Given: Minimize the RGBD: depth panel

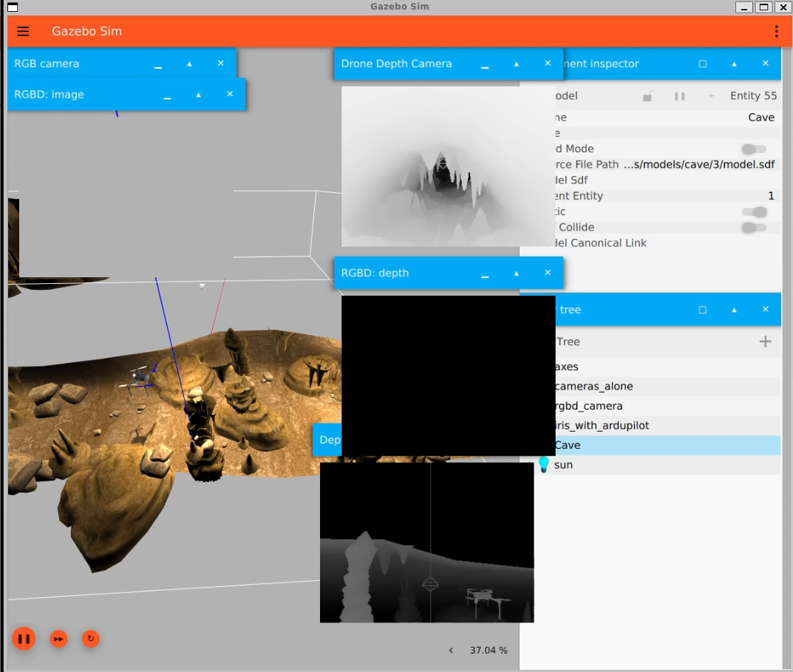Looking at the screenshot, I should tap(485, 275).
